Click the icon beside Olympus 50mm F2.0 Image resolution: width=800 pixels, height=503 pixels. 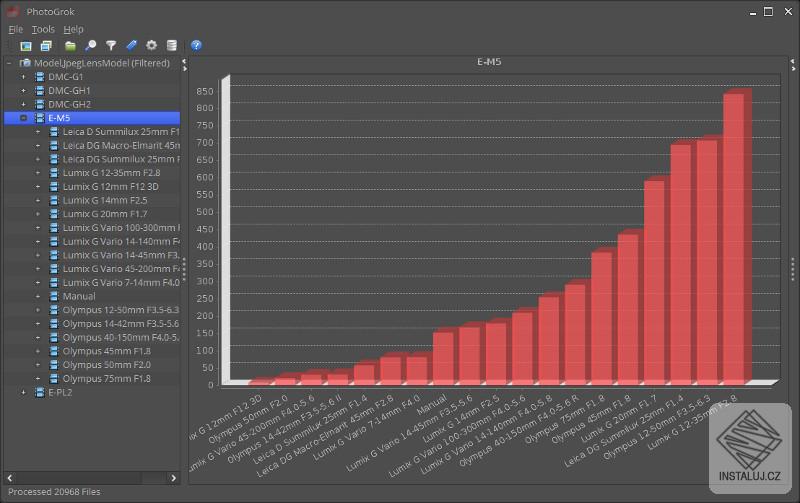click(x=54, y=365)
